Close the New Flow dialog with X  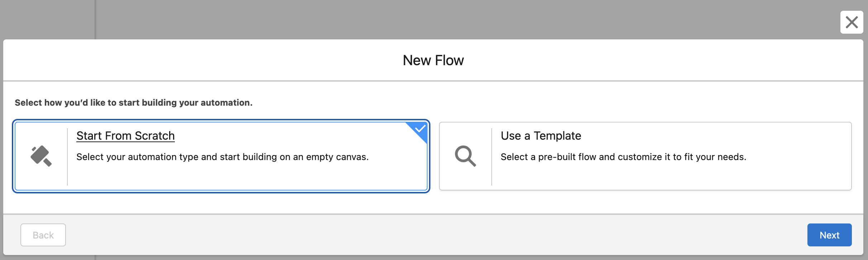point(852,22)
